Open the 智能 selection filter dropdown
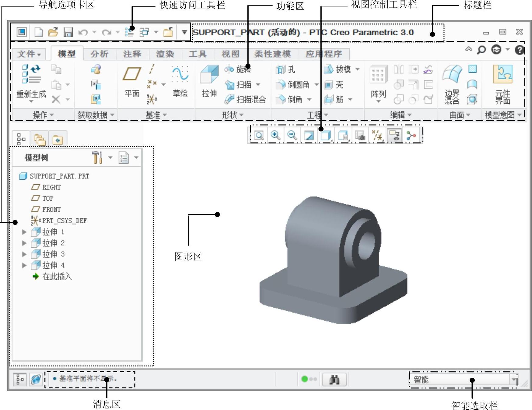The image size is (532, 410). click(x=514, y=380)
